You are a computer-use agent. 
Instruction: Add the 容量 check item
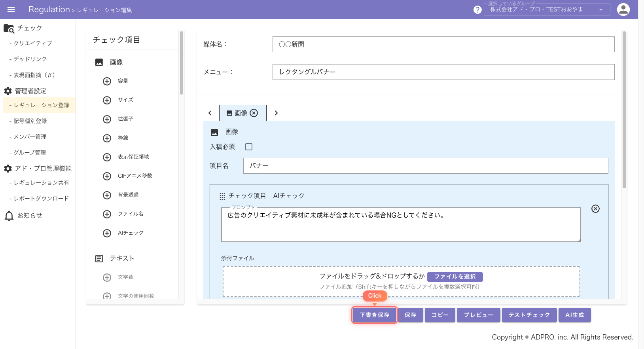tap(107, 81)
